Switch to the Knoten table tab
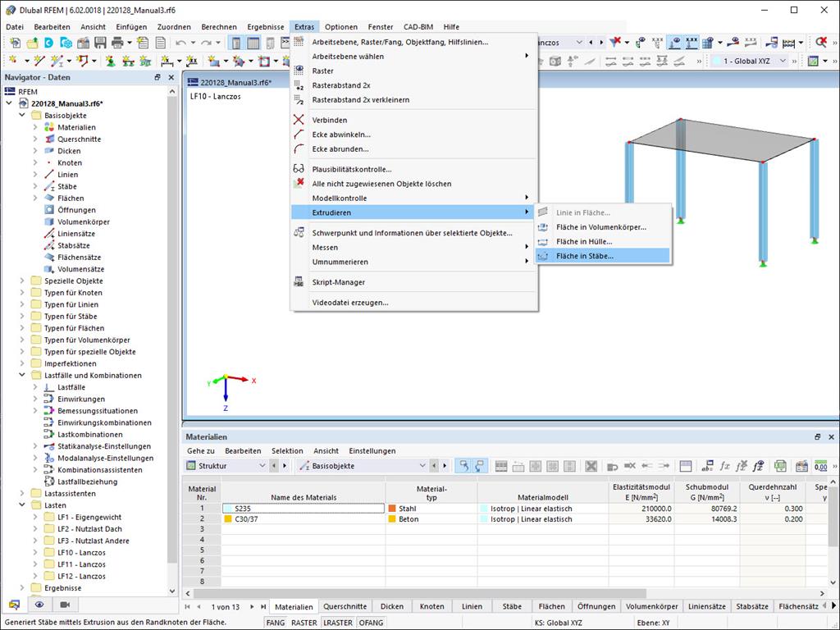This screenshot has height=630, width=840. [x=431, y=606]
